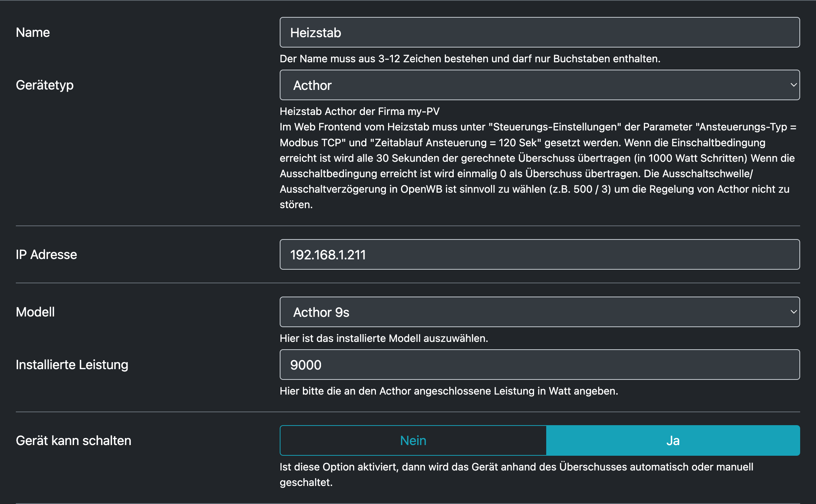Click the IP Adresse label
This screenshot has height=504, width=816.
[x=46, y=255]
